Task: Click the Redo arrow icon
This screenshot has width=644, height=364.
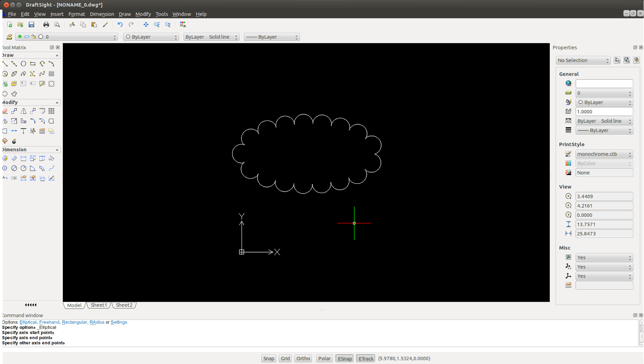Action: point(131,25)
